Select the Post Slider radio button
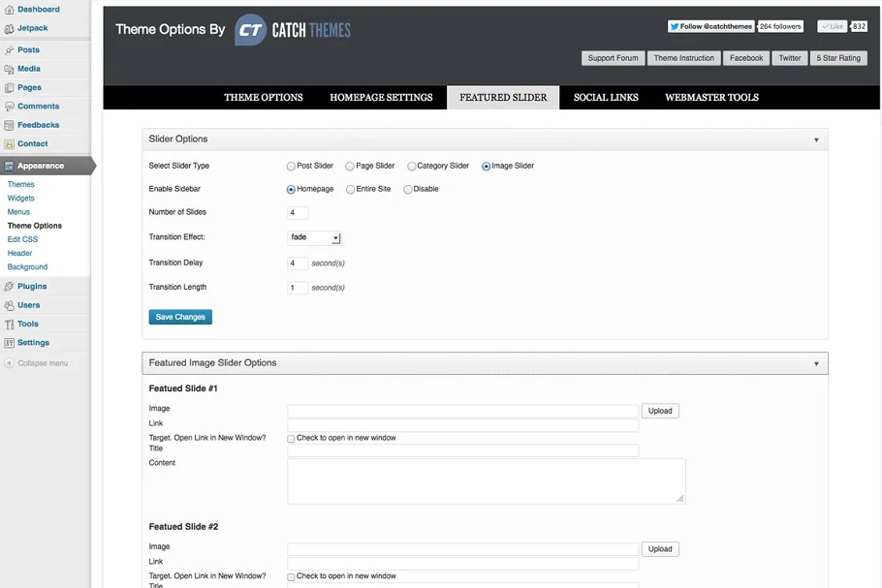 (291, 166)
